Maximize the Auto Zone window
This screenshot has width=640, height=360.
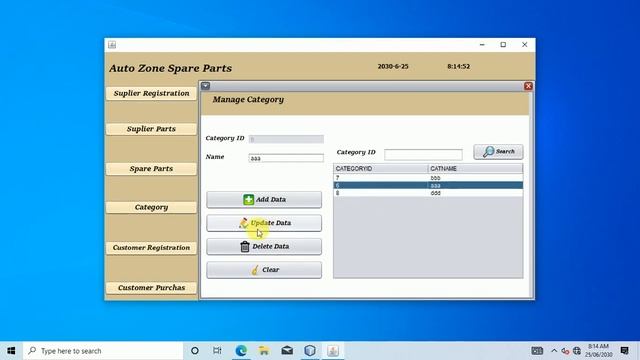503,44
